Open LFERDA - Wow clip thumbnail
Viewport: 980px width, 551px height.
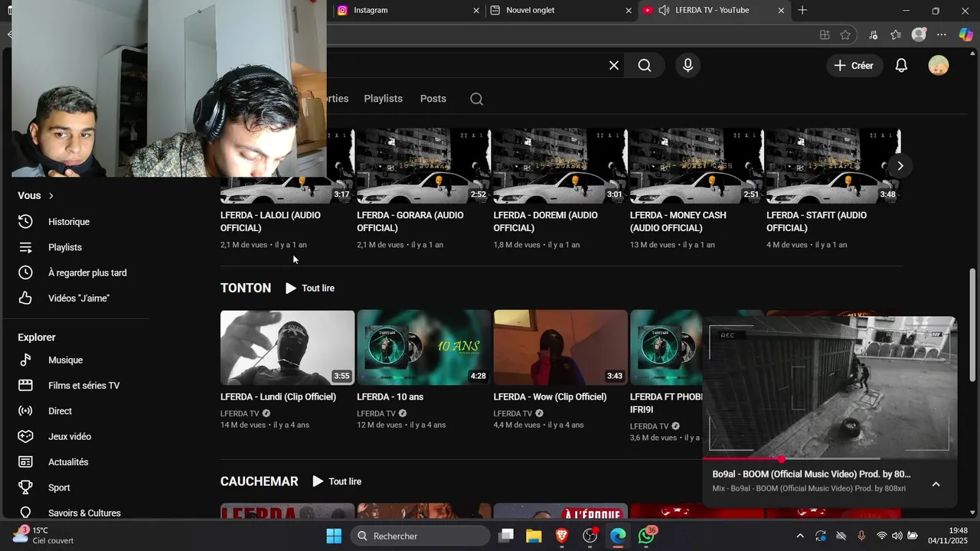[x=560, y=347]
